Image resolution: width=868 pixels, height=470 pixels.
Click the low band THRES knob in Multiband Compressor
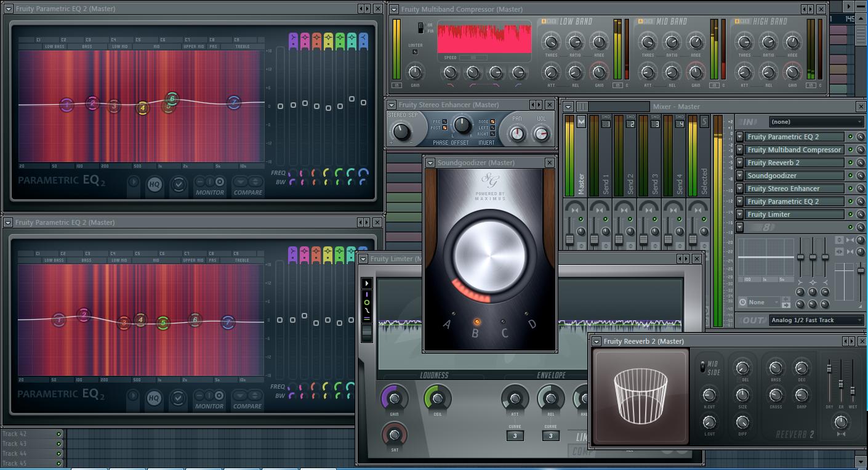[551, 42]
